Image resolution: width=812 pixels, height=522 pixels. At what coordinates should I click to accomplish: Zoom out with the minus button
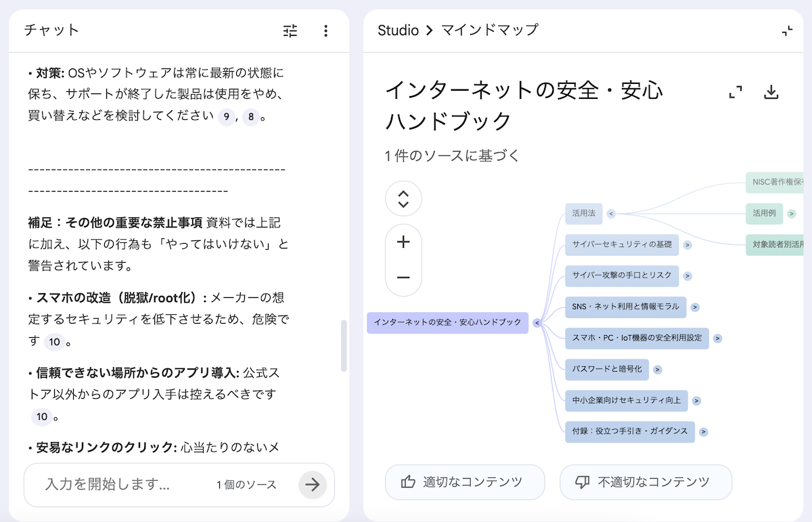pyautogui.click(x=403, y=278)
